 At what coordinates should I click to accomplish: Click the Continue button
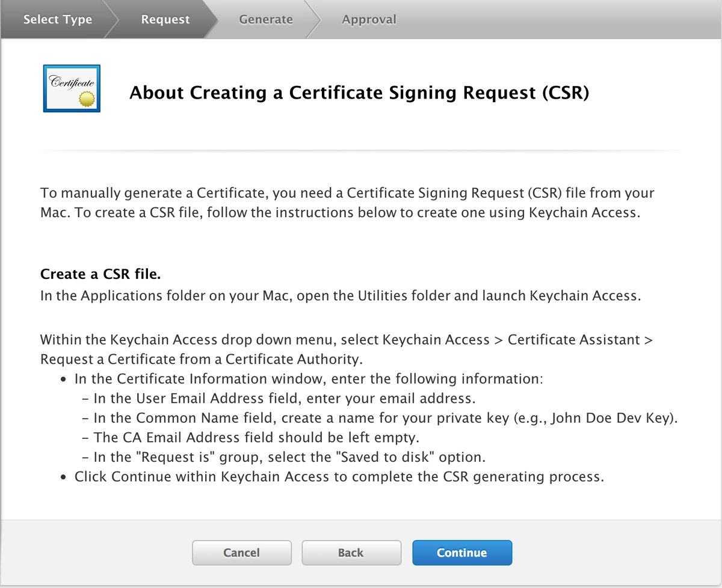(x=462, y=553)
